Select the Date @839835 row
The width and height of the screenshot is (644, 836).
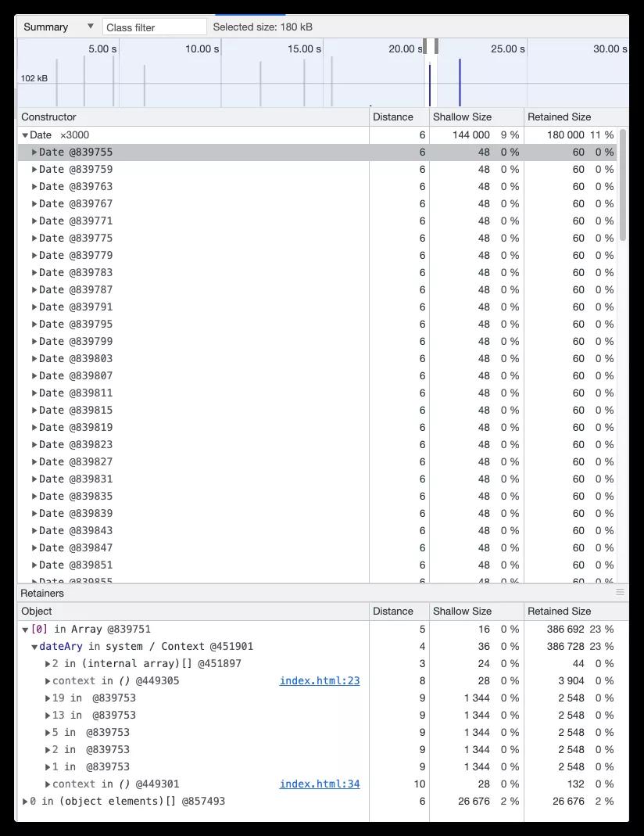[317, 497]
